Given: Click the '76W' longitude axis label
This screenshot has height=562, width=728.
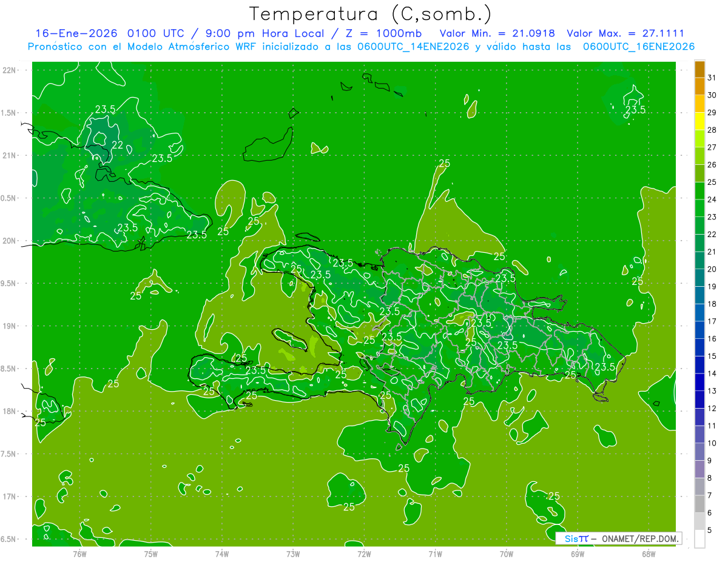Looking at the screenshot, I should (79, 554).
